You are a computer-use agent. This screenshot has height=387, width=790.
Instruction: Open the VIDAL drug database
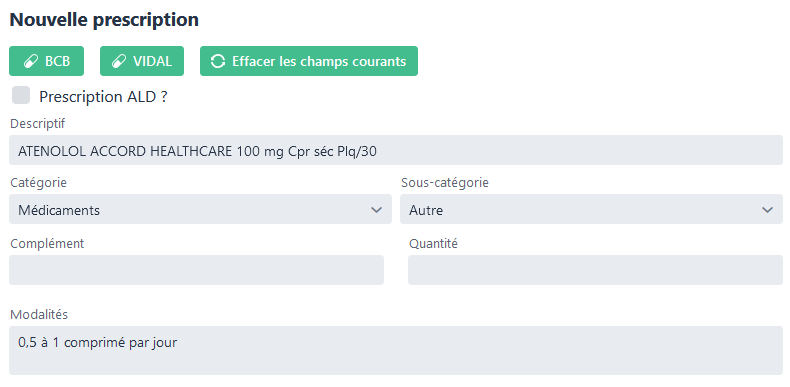click(x=142, y=61)
